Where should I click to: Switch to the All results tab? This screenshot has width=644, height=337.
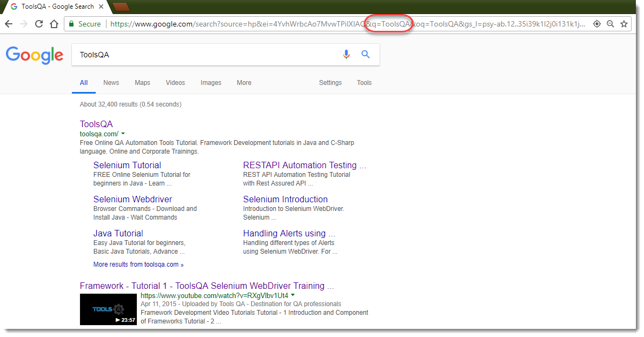click(x=84, y=83)
